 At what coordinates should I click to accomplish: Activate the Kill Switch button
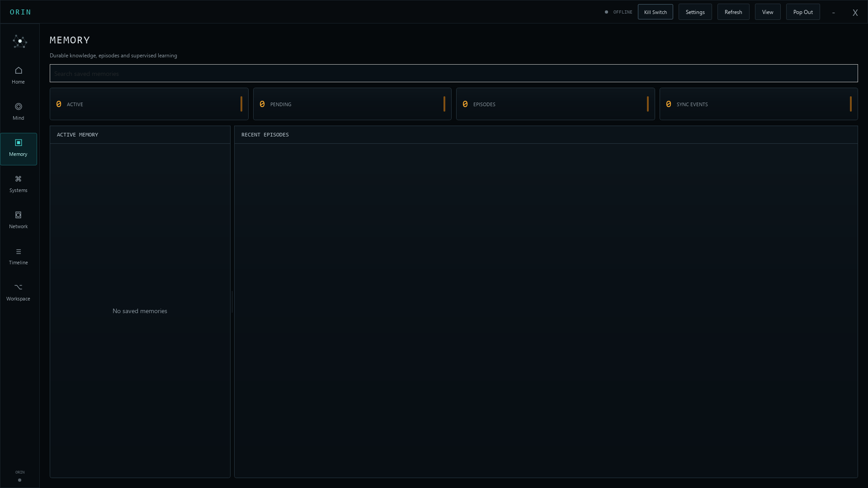656,12
